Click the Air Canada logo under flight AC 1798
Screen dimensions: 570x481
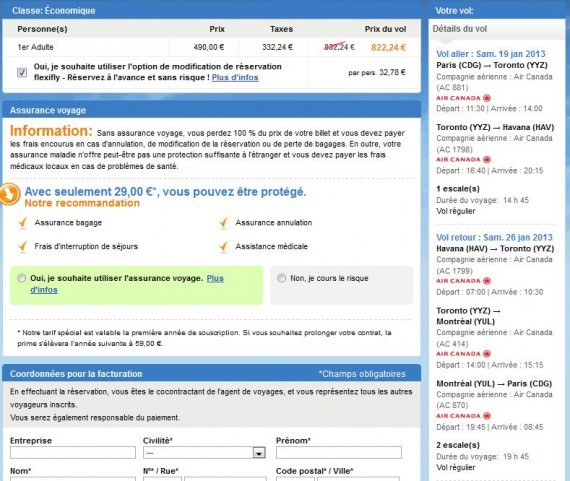pyautogui.click(x=463, y=160)
